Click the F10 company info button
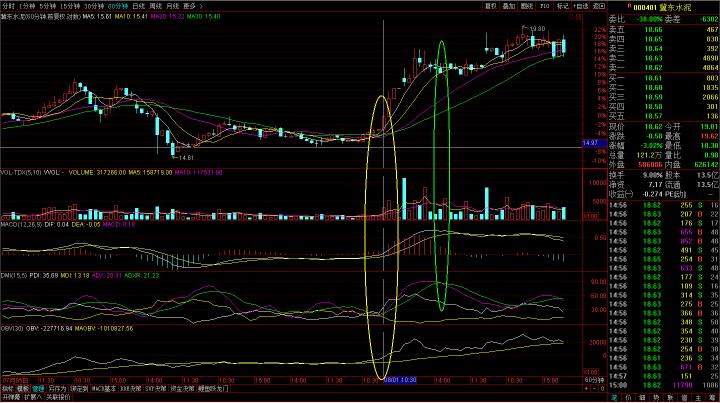Viewport: 720px width, 403px height. (545, 6)
